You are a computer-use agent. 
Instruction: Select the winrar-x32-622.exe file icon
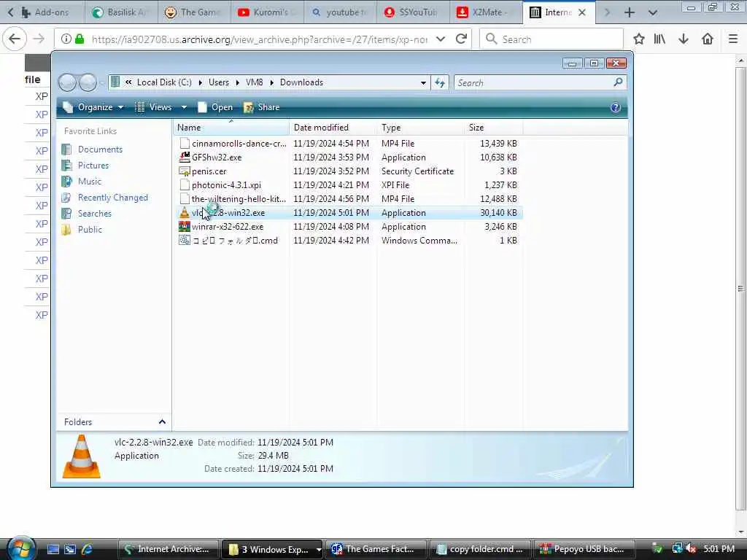[185, 227]
